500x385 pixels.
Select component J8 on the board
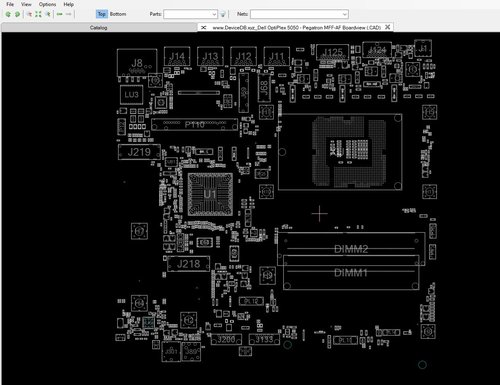point(137,63)
